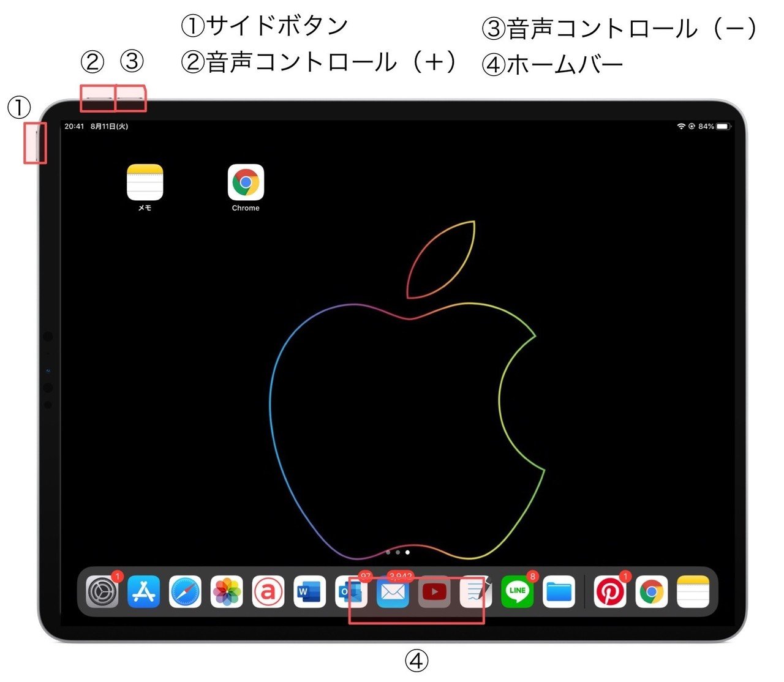Launch Pinterest from the dock's recent apps
Screen dimensions: 784x682
click(610, 592)
